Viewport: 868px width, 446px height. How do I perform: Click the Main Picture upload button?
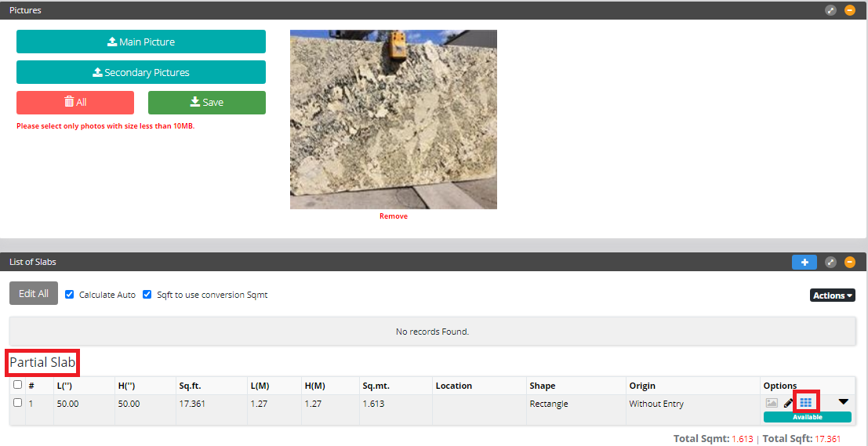(141, 42)
